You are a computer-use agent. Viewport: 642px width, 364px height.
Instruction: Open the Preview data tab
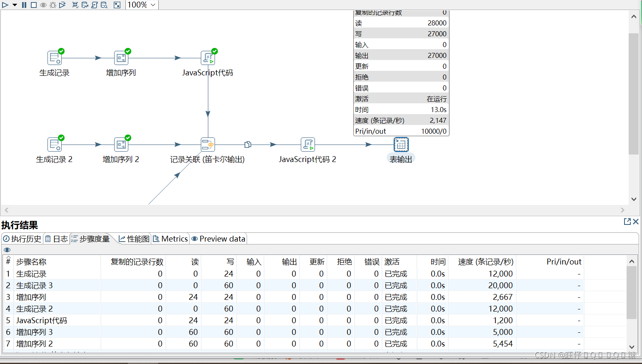(x=218, y=239)
